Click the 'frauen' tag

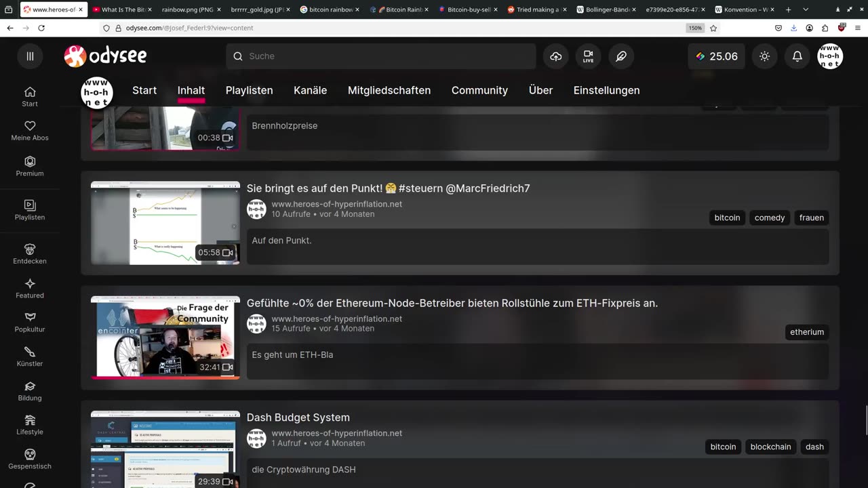[812, 218]
